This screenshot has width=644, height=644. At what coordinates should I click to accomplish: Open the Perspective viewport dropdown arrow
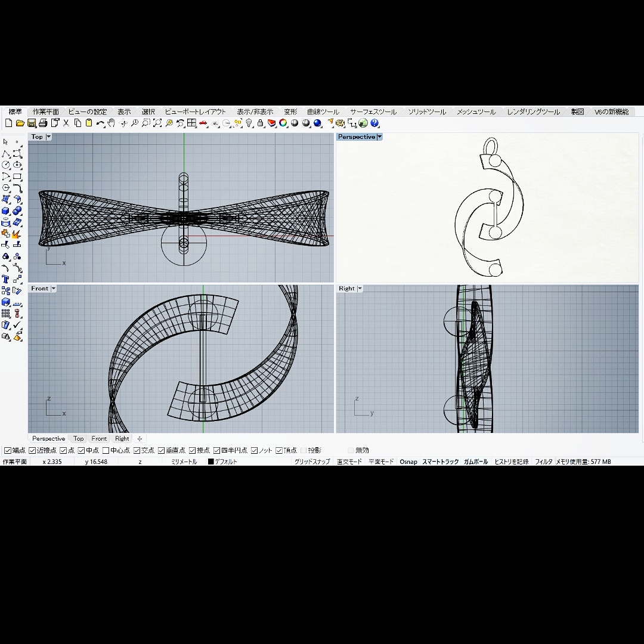coord(379,137)
